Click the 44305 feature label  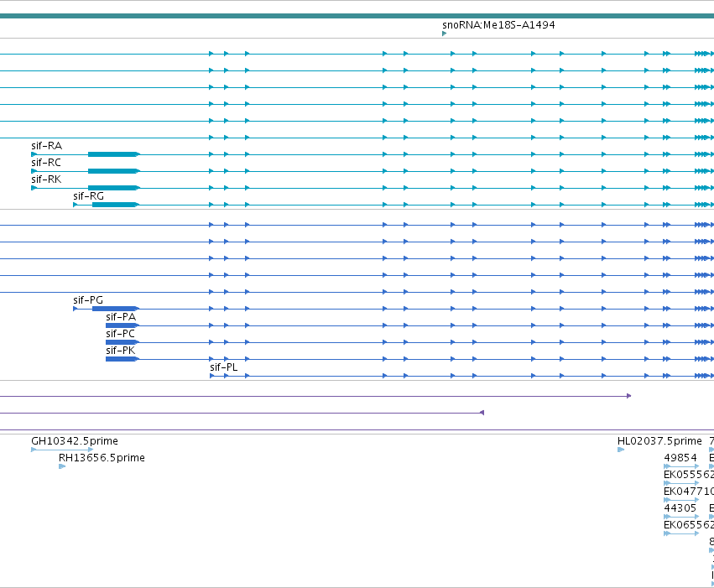pos(680,508)
